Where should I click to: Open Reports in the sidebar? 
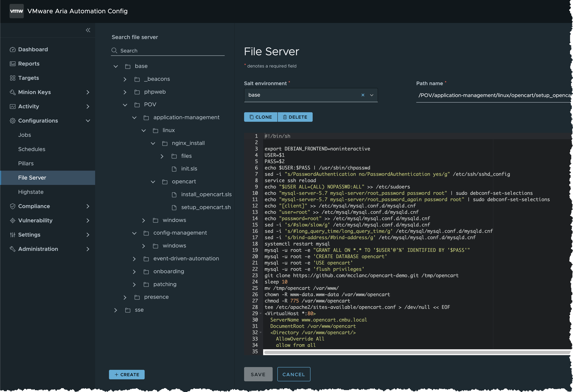click(x=29, y=64)
